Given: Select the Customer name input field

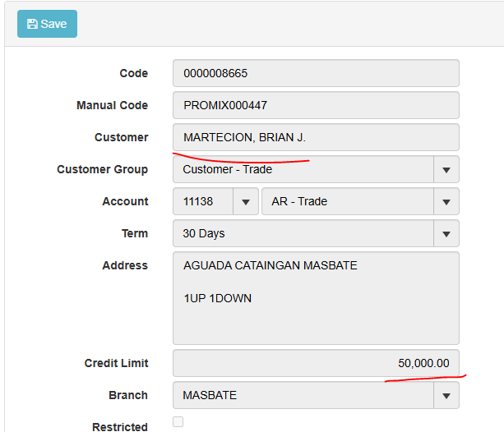Looking at the screenshot, I should 316,137.
